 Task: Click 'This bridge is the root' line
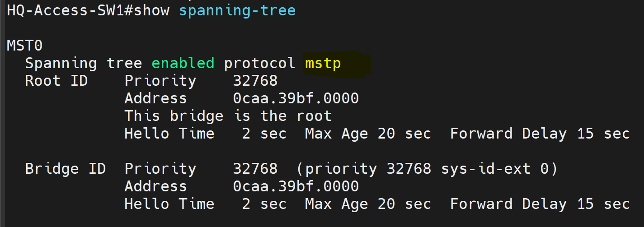[228, 116]
